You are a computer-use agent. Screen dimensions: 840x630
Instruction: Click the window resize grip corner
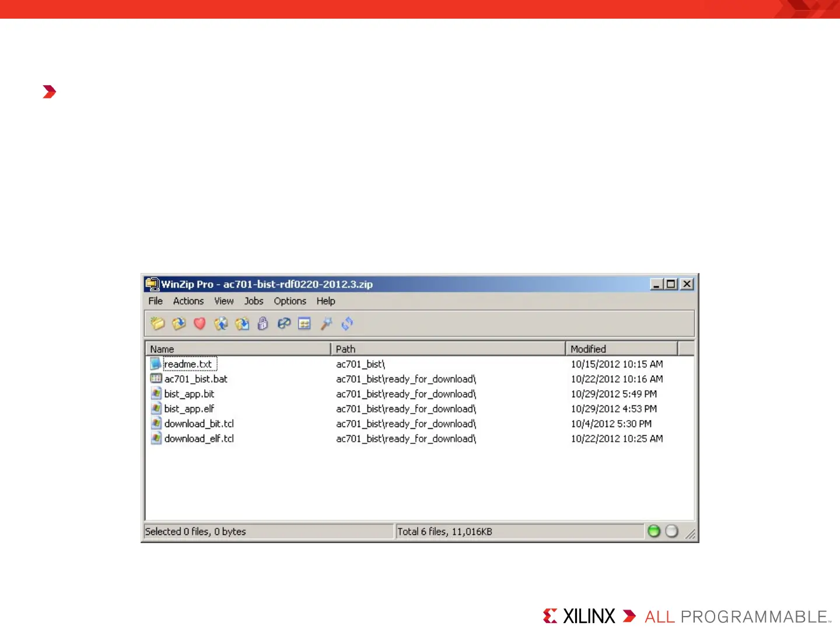pos(690,533)
